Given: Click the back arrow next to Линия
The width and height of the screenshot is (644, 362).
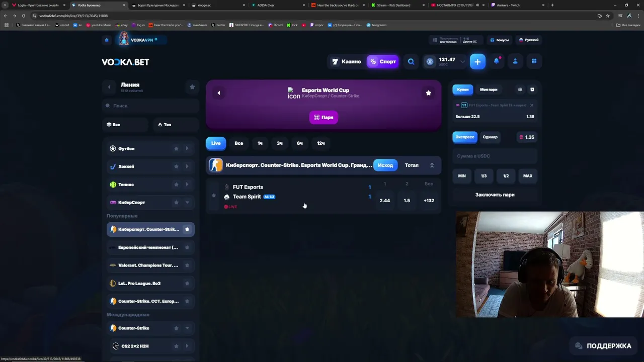Looking at the screenshot, I should point(109,87).
